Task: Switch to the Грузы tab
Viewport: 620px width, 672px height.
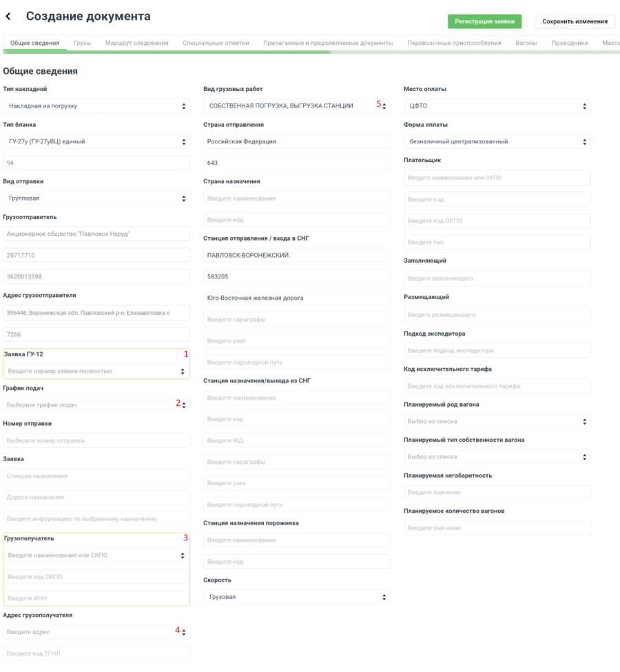Action: click(82, 43)
